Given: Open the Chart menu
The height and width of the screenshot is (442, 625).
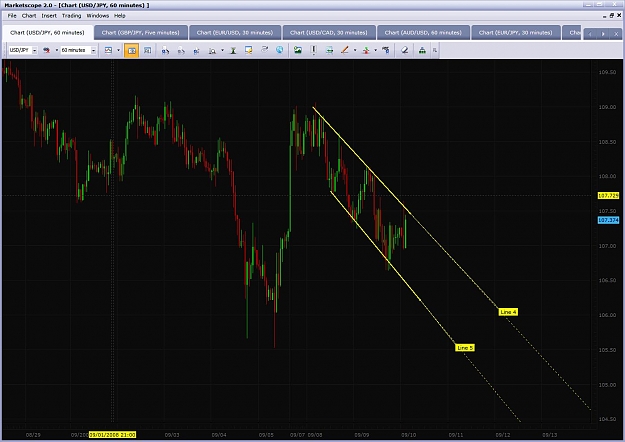Looking at the screenshot, I should [x=29, y=16].
